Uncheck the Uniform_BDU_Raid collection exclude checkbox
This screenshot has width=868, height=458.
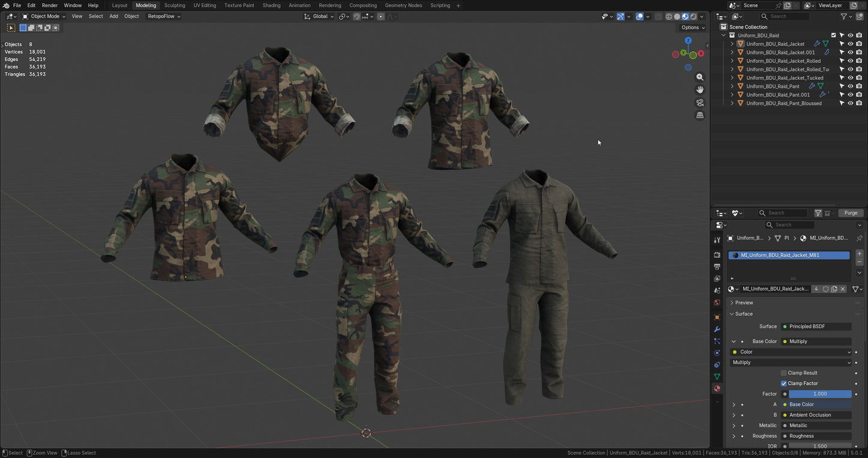833,35
